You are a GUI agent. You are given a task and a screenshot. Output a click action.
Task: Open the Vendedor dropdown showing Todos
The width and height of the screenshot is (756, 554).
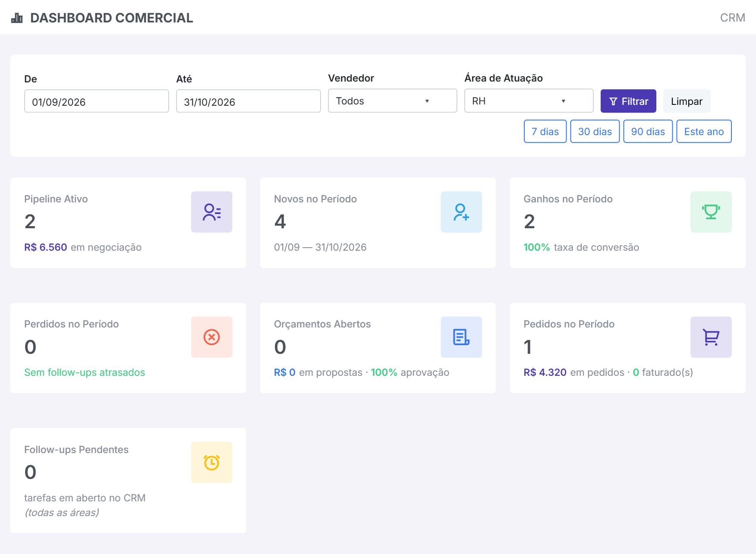pos(392,101)
